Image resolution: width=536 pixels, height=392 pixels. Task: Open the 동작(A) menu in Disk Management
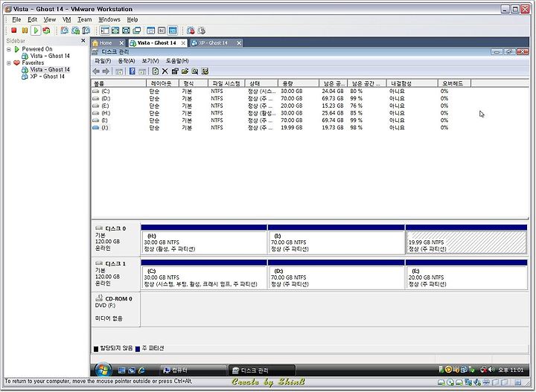126,61
